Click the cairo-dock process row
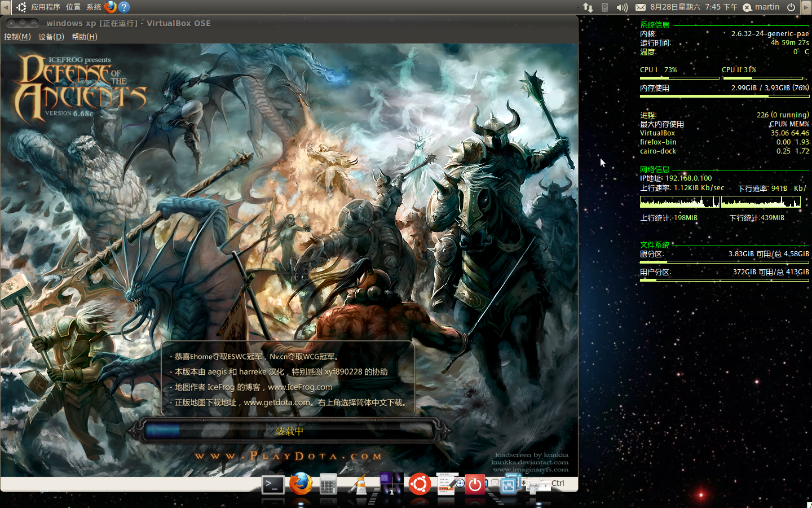The width and height of the screenshot is (812, 508). pos(725,151)
